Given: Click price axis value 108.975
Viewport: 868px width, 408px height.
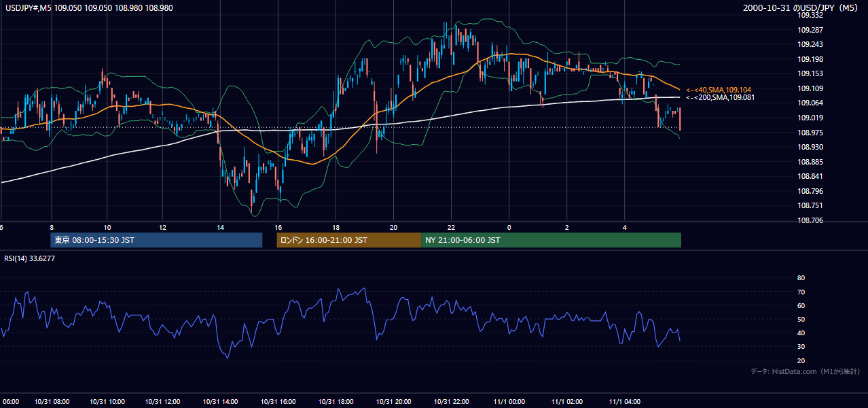Looking at the screenshot, I should click(x=810, y=133).
